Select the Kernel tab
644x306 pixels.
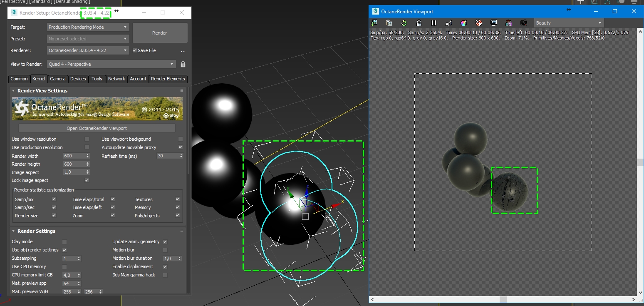click(x=39, y=79)
